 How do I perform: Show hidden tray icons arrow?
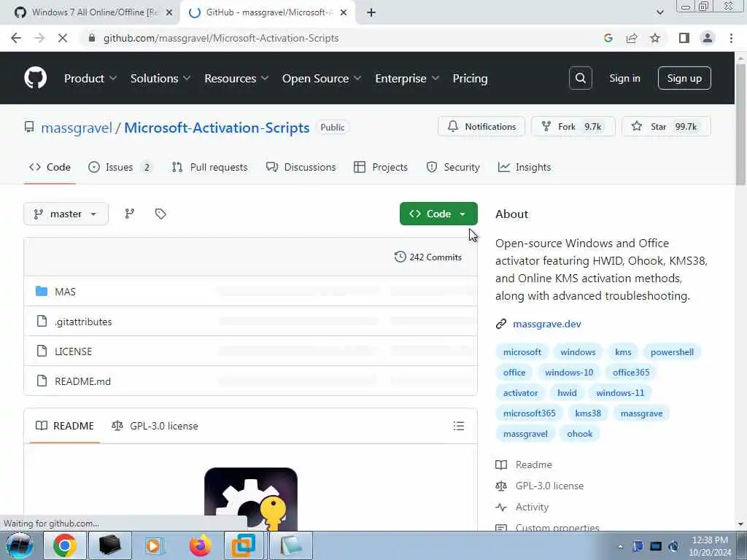coord(620,547)
